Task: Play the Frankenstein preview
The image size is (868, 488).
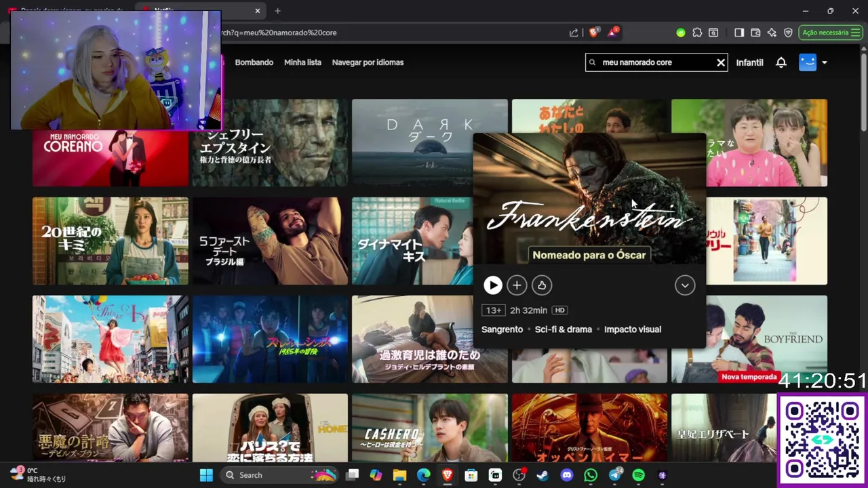Action: 493,285
